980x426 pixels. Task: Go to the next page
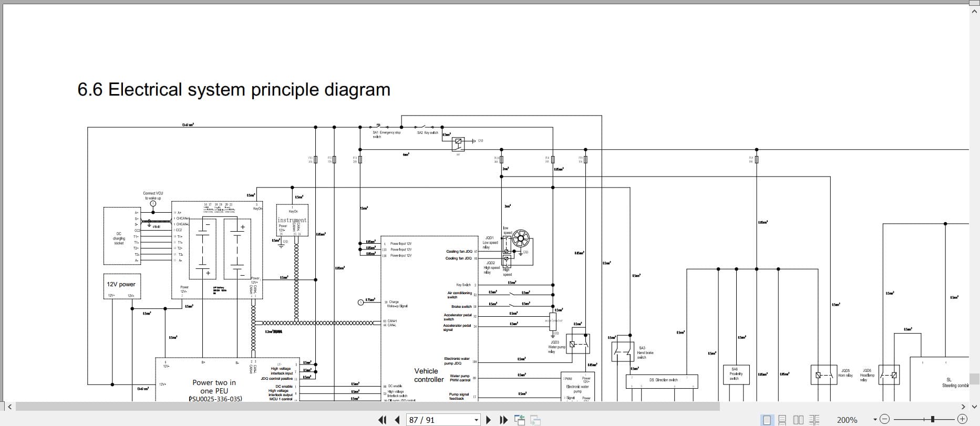coord(488,420)
